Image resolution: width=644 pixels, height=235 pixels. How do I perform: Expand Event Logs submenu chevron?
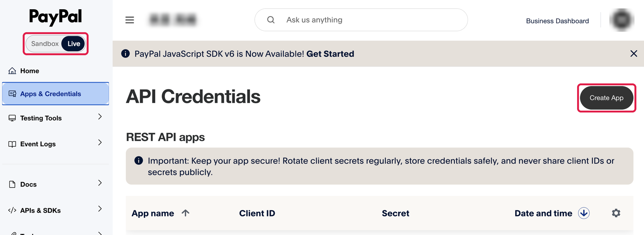tap(100, 142)
